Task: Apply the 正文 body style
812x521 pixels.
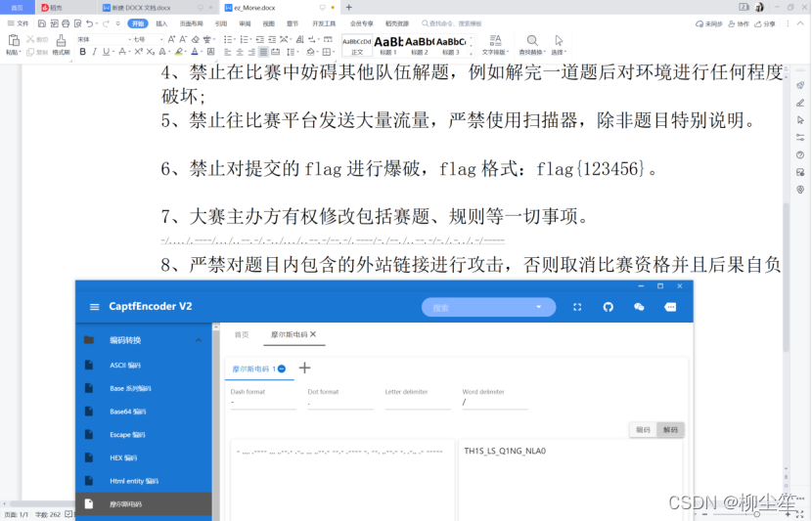Action: coord(357,46)
